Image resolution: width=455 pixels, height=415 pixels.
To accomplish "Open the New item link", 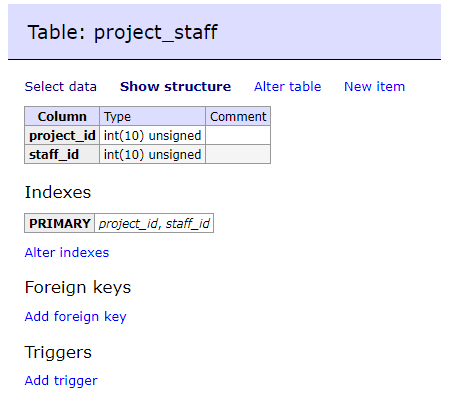I will tap(374, 87).
